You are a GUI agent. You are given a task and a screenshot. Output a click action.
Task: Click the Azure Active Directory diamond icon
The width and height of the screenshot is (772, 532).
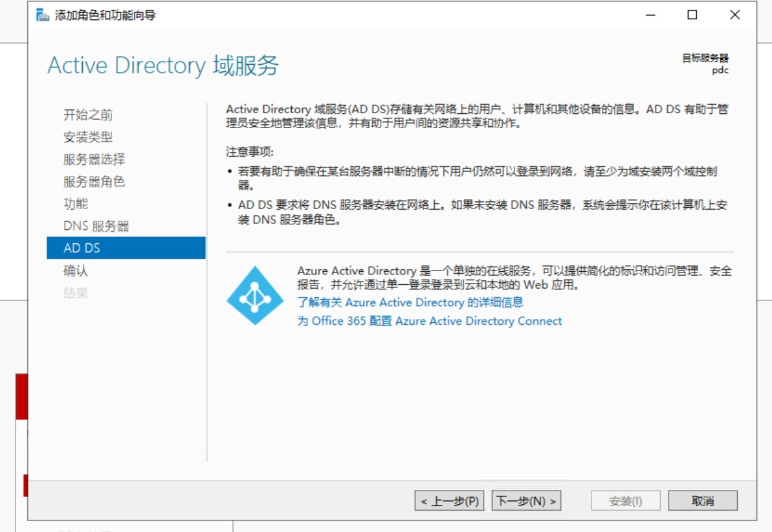click(x=255, y=296)
